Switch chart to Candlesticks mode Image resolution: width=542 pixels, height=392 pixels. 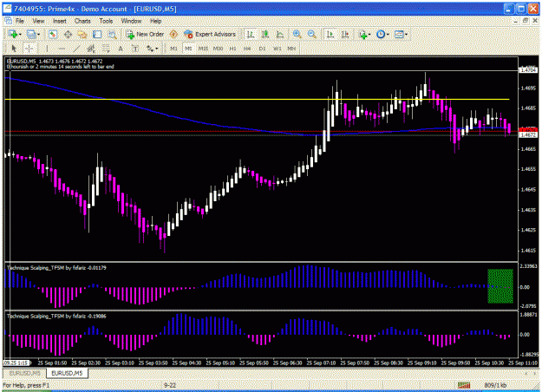(265, 34)
